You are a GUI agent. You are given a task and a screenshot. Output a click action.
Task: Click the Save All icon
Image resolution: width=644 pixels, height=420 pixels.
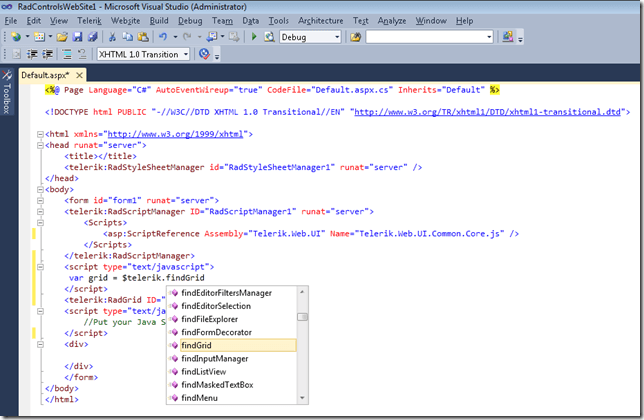[93, 37]
